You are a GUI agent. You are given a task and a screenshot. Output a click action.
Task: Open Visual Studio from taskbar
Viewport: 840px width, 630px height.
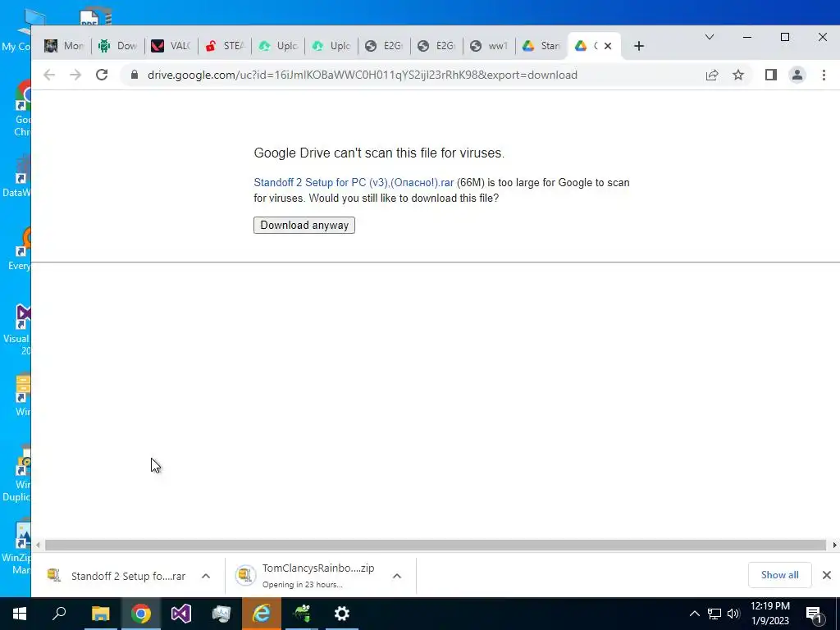click(x=181, y=614)
